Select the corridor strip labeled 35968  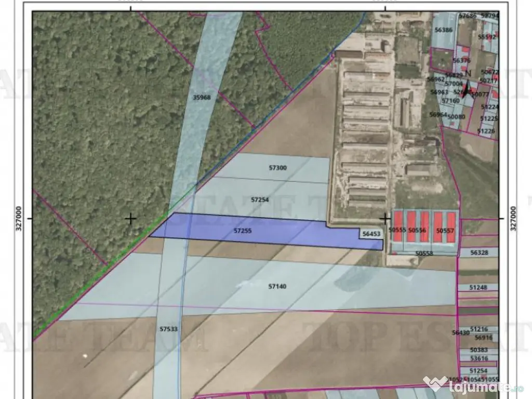click(x=202, y=97)
